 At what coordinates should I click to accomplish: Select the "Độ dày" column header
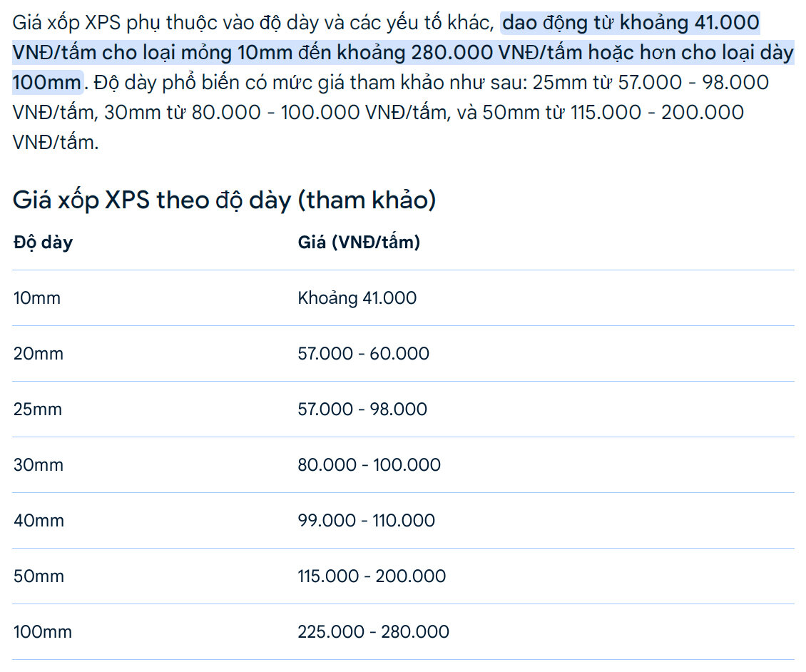point(43,243)
